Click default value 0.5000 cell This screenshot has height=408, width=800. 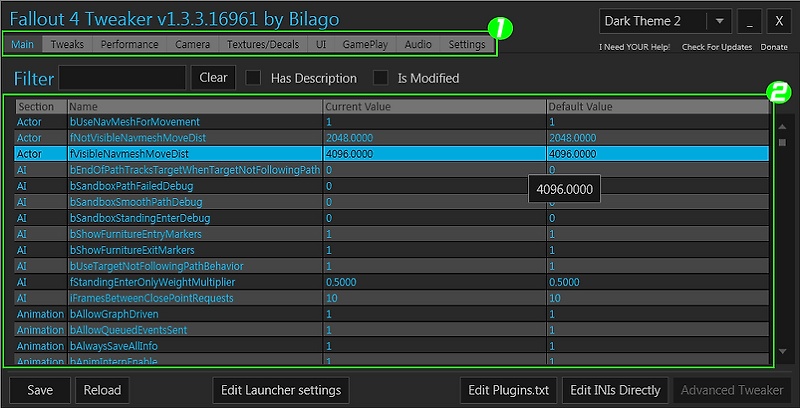coord(657,282)
